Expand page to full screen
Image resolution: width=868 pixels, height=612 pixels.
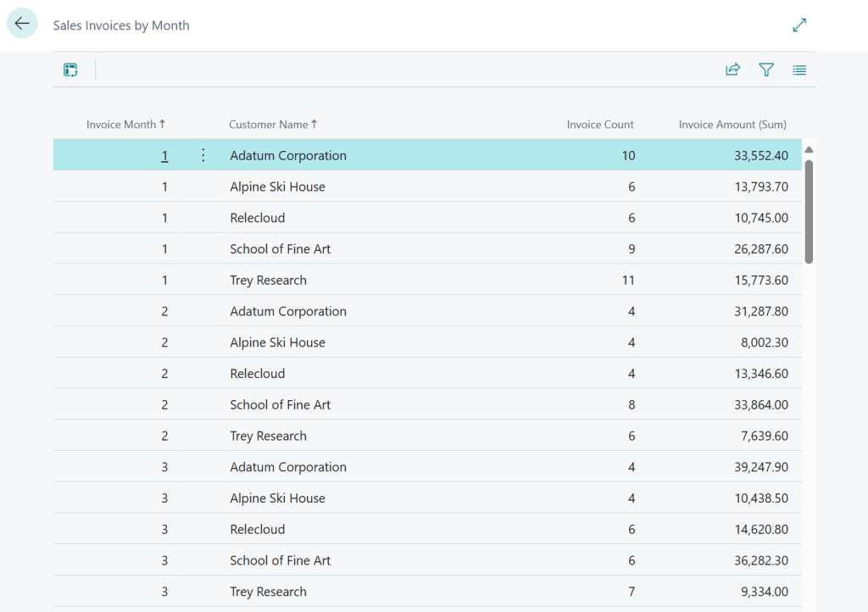[798, 25]
